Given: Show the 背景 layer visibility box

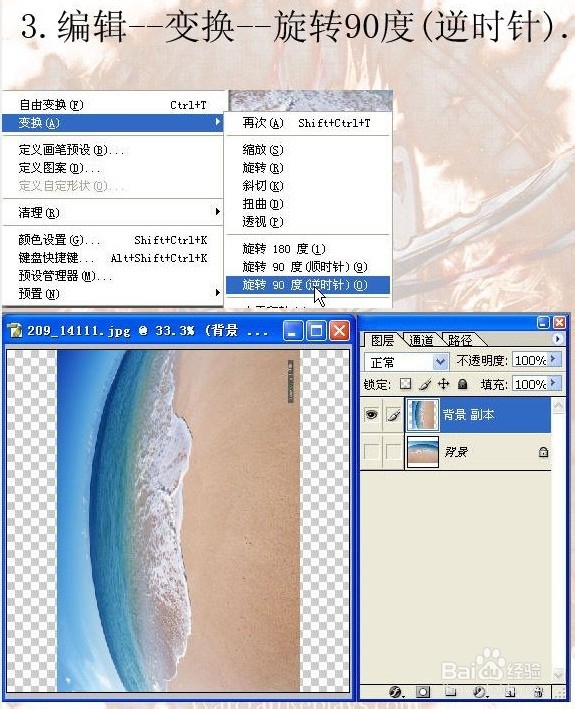Looking at the screenshot, I should pos(372,451).
